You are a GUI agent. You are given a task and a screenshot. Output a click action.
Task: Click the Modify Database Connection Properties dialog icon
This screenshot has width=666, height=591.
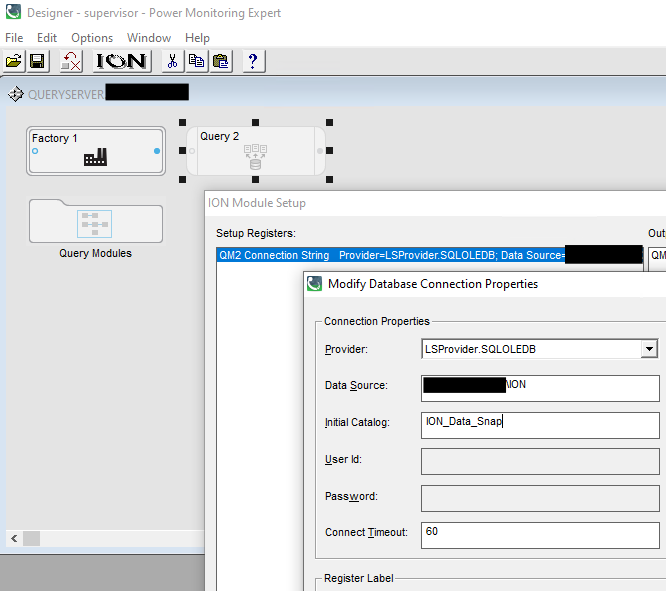click(x=314, y=283)
